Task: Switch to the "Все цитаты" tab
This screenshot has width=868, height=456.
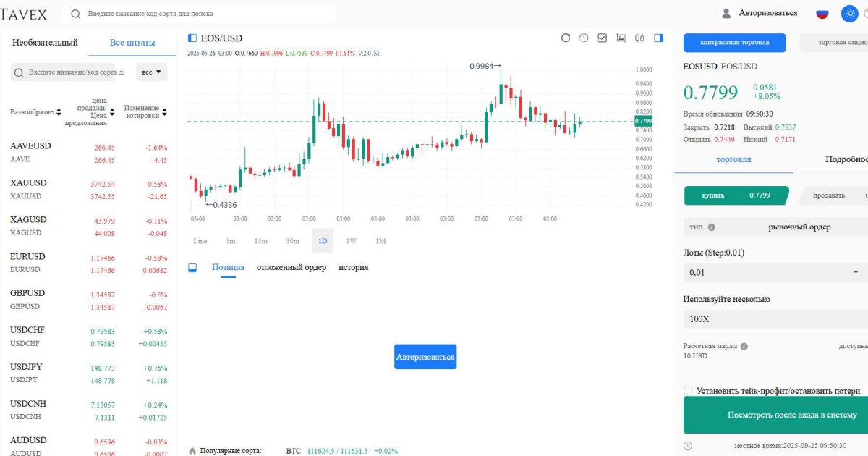Action: (x=132, y=43)
